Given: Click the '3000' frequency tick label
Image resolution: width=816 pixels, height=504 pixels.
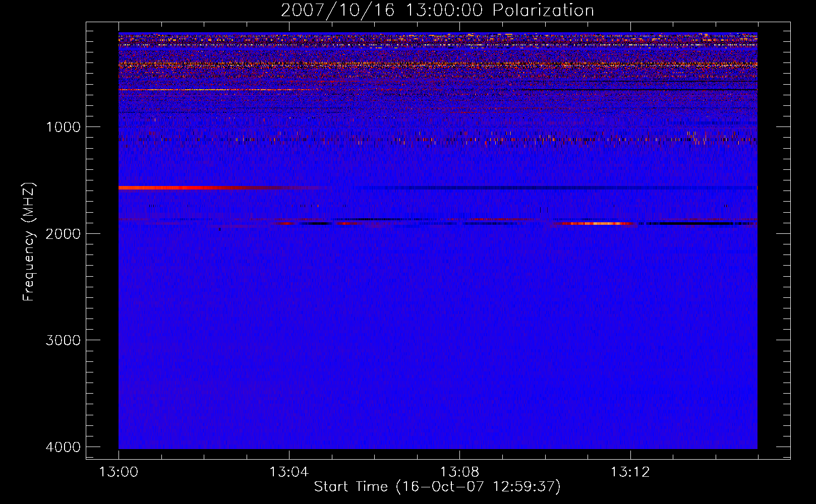Looking at the screenshot, I should pos(63,340).
